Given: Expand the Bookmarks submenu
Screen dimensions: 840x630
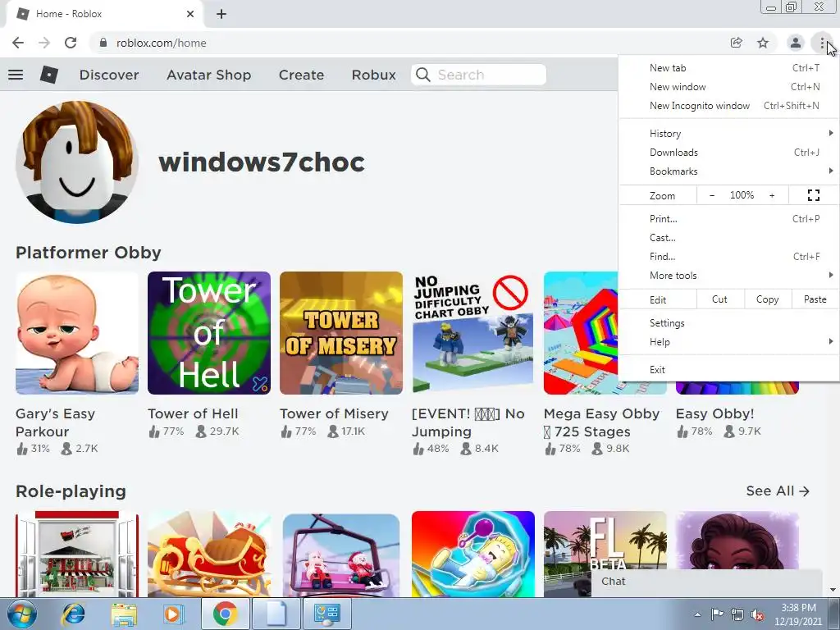Looking at the screenshot, I should coord(728,171).
